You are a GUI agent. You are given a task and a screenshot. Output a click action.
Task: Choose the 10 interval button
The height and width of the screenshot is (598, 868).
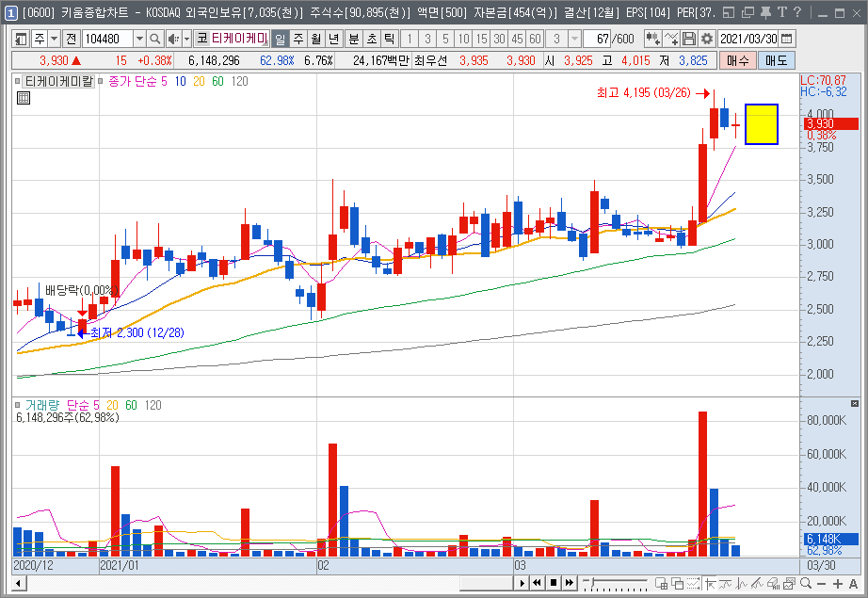(463, 39)
